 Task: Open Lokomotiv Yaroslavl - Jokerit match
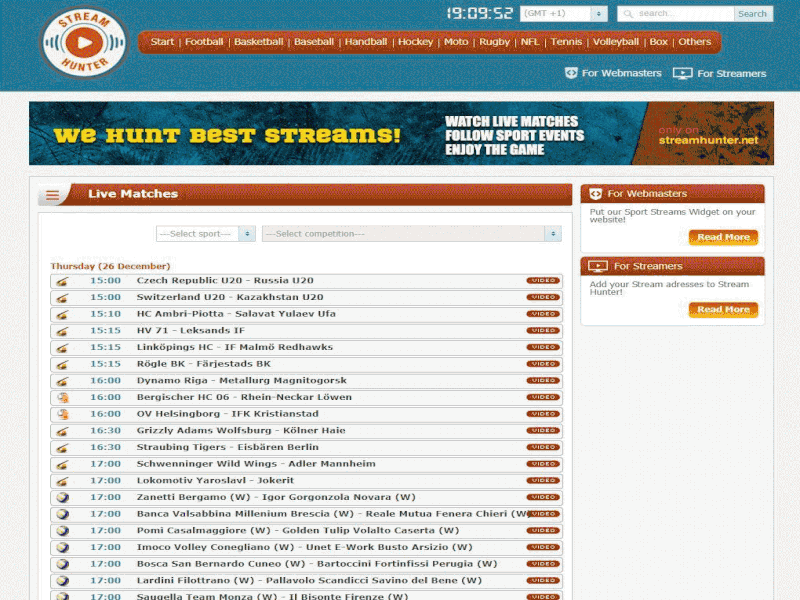pos(215,481)
